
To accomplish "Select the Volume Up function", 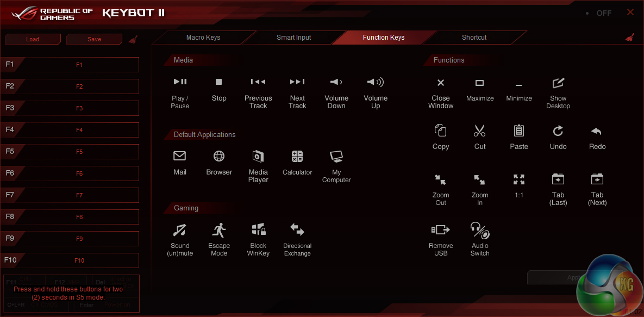I will click(x=376, y=82).
